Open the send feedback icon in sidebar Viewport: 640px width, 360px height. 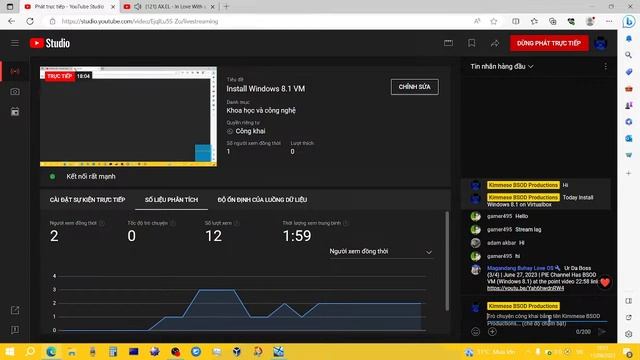15,330
